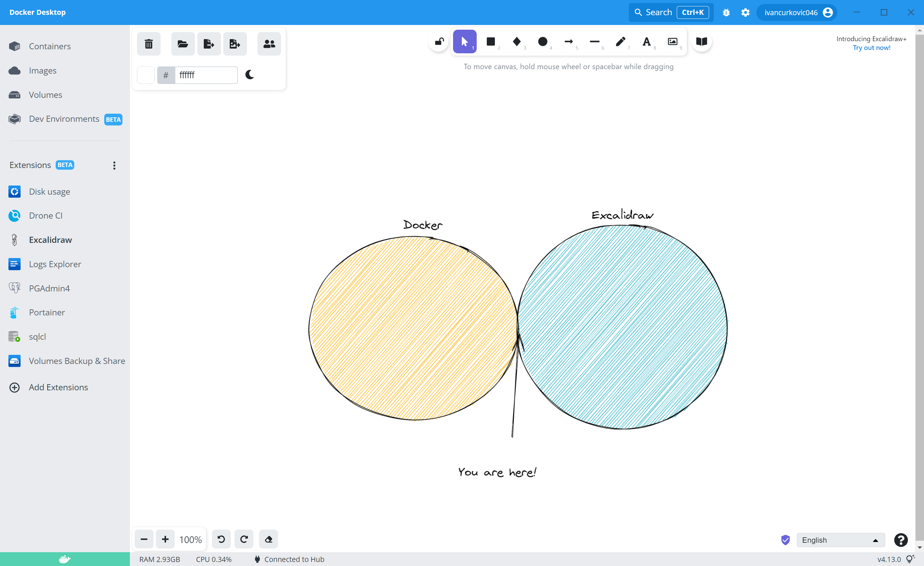Click the CPU 0.34% status text
The width and height of the screenshot is (924, 566).
[214, 559]
